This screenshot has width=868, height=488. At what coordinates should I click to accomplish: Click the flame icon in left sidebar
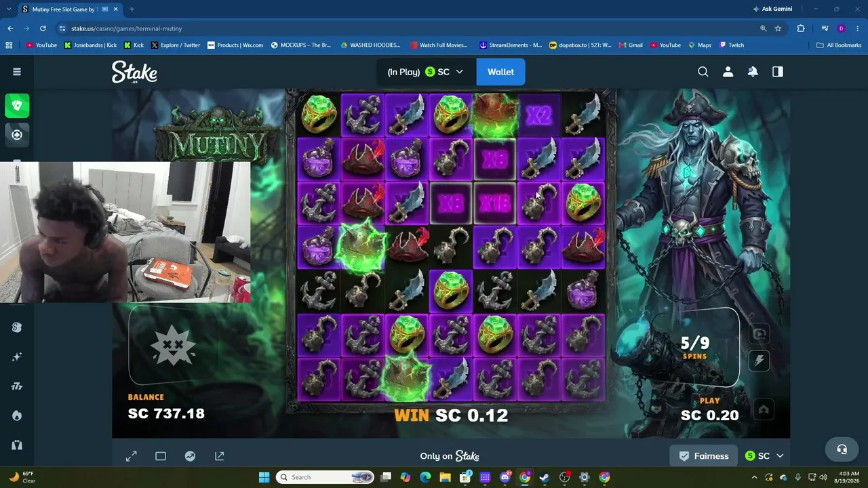tap(17, 415)
